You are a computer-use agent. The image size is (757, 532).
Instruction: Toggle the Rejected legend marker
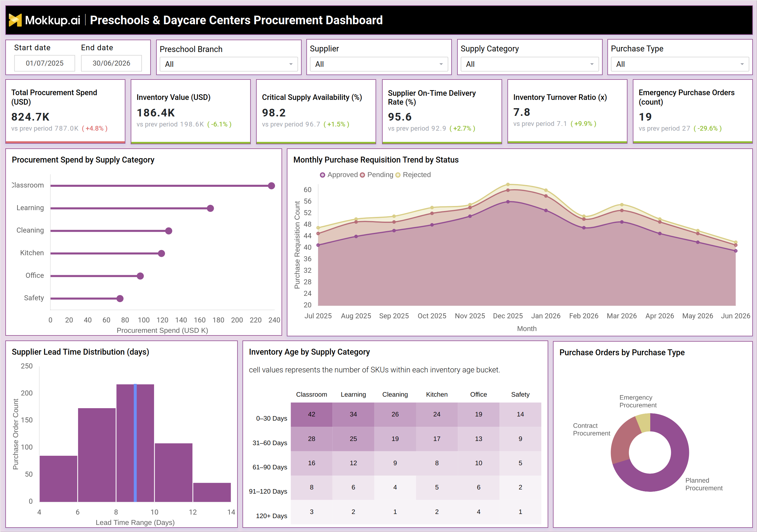[x=398, y=175]
